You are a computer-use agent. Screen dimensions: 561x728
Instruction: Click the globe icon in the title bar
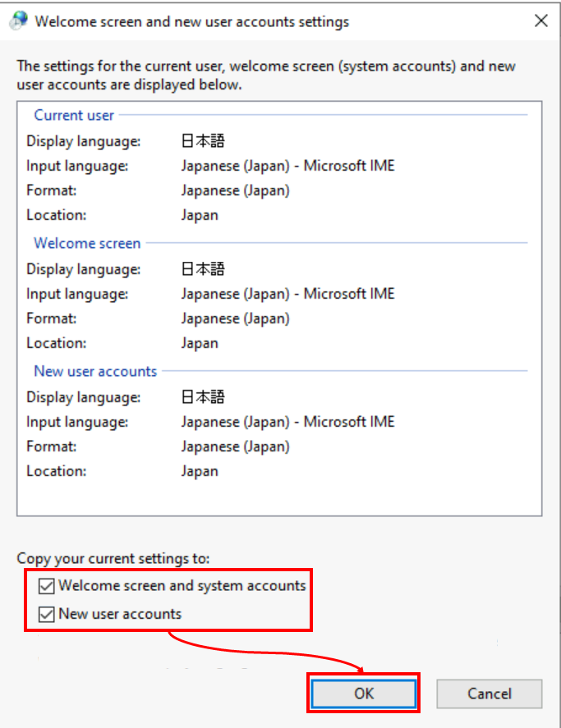(x=18, y=22)
